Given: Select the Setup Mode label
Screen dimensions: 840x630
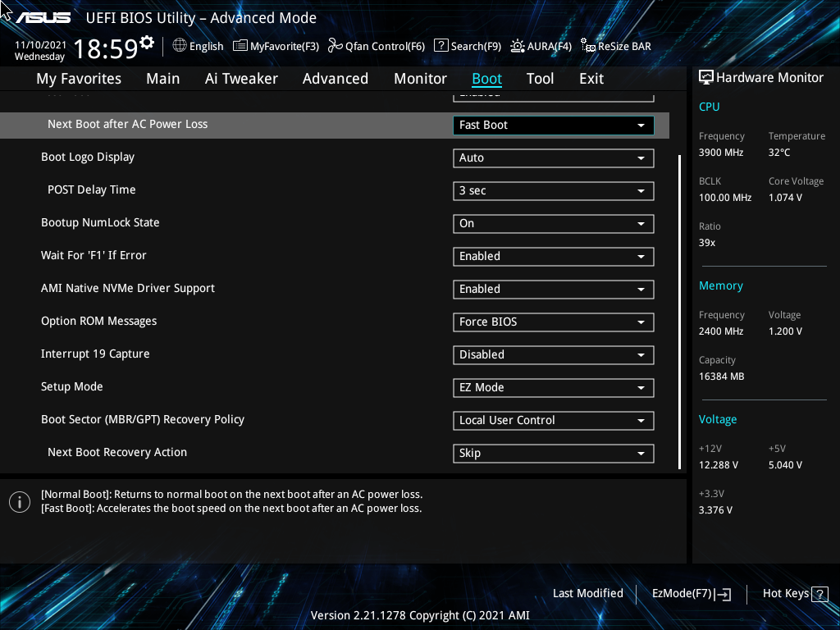Looking at the screenshot, I should [x=72, y=386].
